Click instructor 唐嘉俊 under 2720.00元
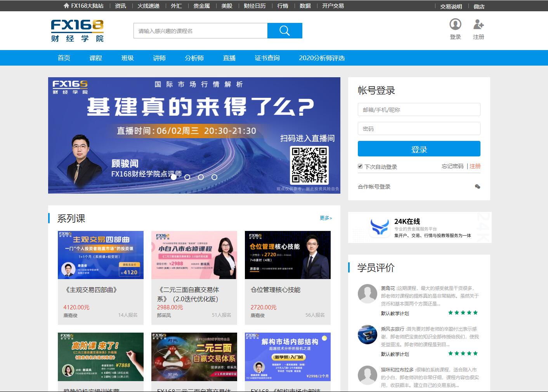548x392 pixels. coord(257,316)
